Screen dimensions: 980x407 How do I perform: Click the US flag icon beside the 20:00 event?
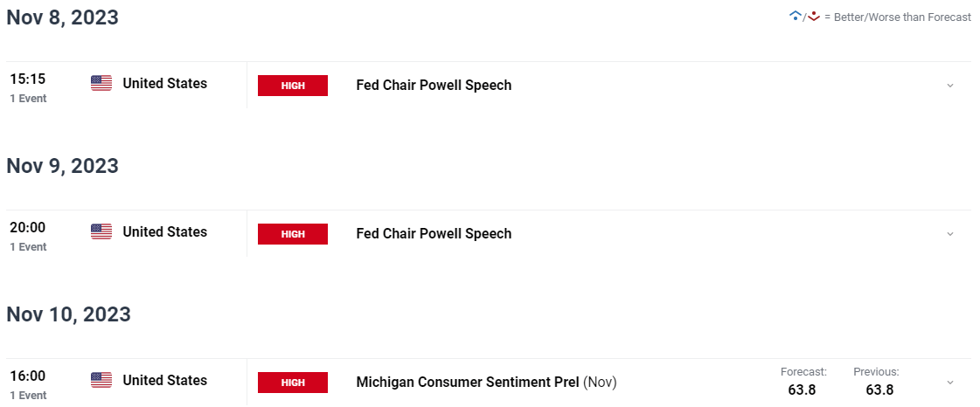[101, 231]
